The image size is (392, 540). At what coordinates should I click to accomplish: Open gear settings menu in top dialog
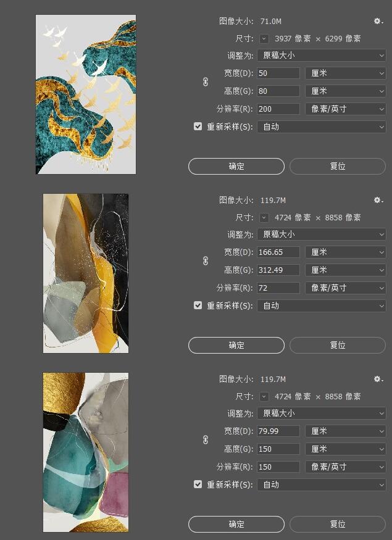coord(378,22)
